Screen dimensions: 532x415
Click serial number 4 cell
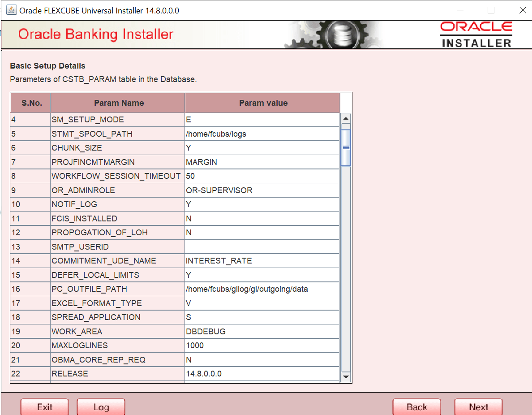[x=30, y=120]
